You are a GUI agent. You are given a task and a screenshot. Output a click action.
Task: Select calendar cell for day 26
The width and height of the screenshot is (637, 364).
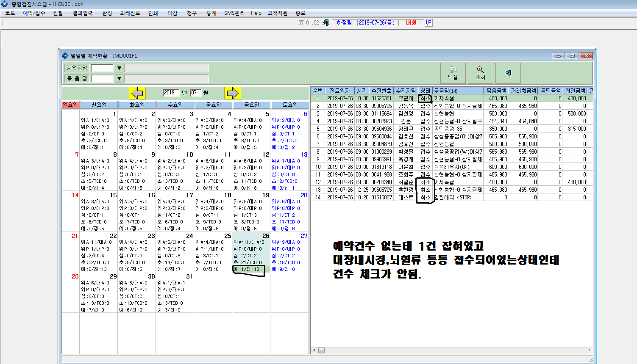pos(251,252)
